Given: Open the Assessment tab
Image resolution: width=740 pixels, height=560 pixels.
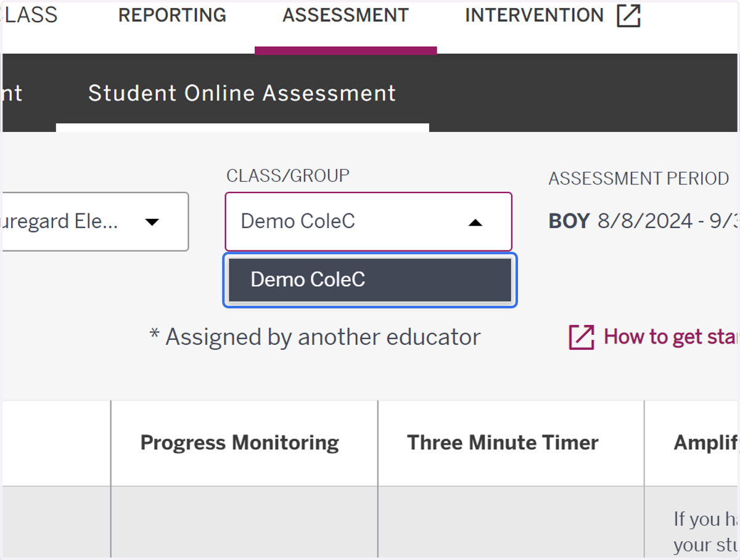Looking at the screenshot, I should tap(345, 15).
